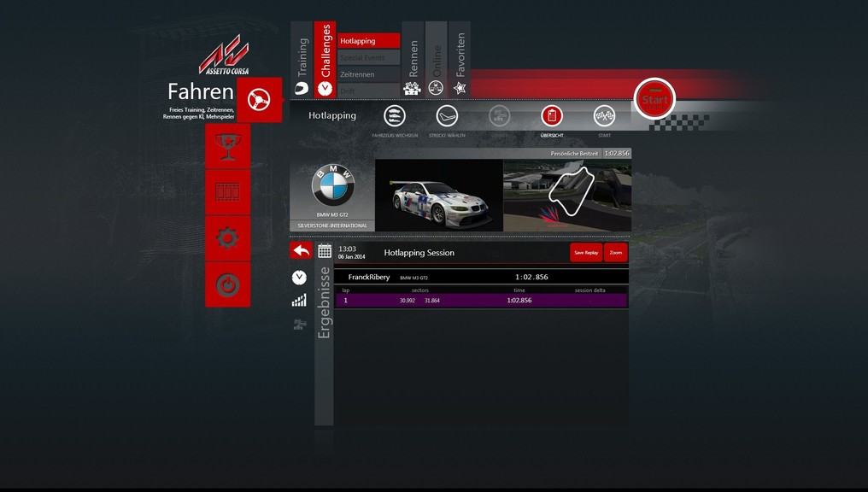Click the red back arrow button
The image size is (868, 492).
301,251
